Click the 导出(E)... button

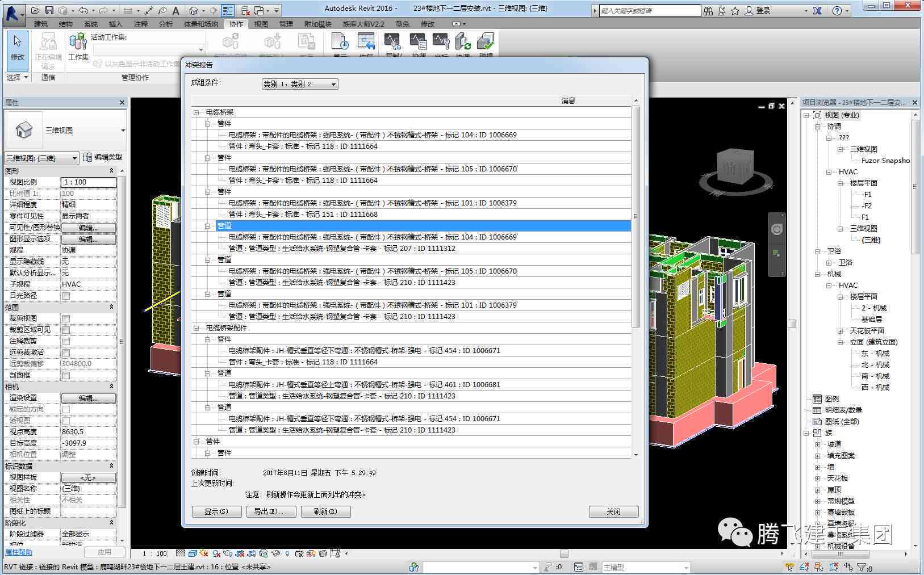(x=271, y=511)
